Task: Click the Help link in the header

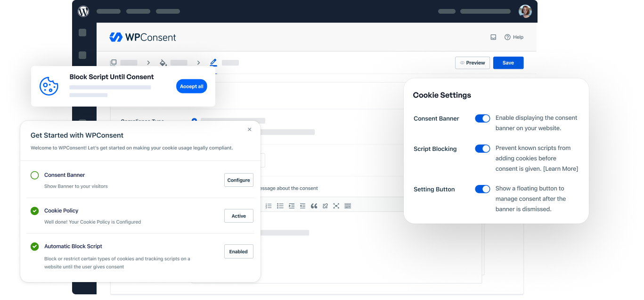Action: [514, 37]
